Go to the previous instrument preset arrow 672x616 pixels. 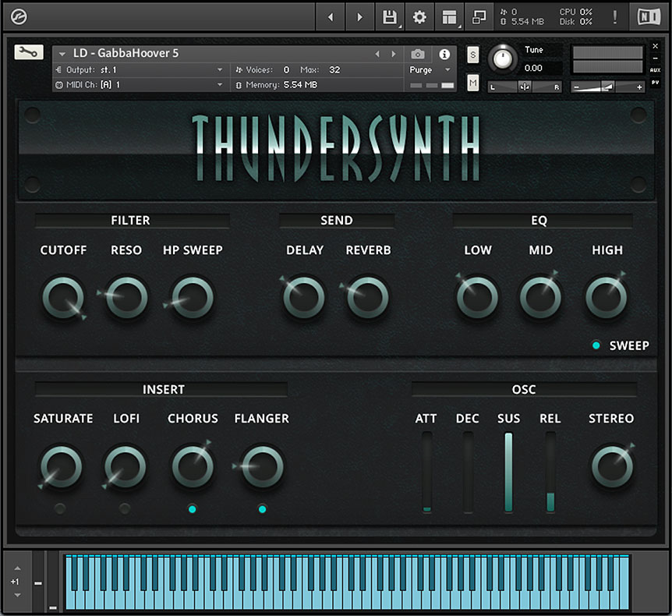(x=377, y=54)
